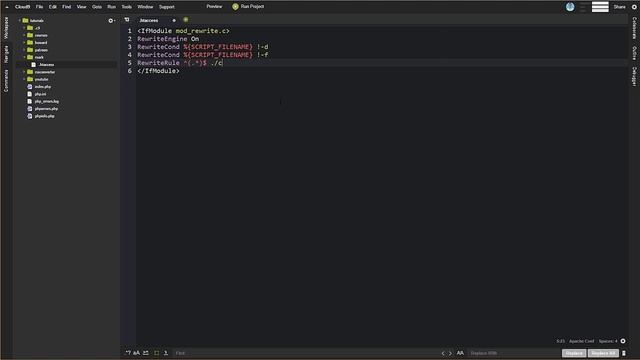
Task: Expand the courses folder
Action: click(x=24, y=35)
